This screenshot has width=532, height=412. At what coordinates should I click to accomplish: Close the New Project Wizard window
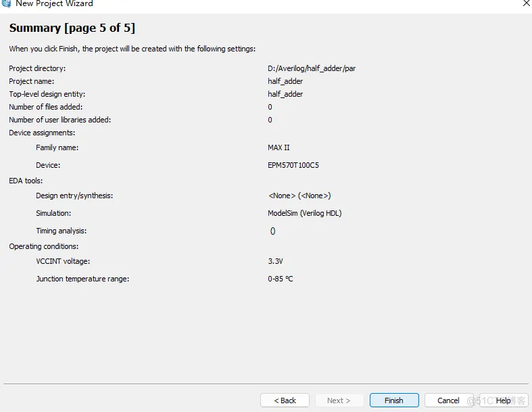click(x=526, y=3)
